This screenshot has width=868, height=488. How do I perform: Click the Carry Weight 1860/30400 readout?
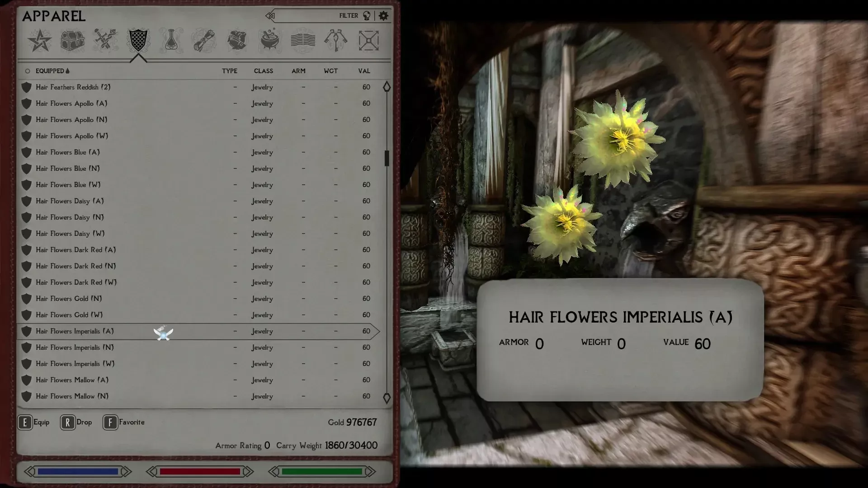pyautogui.click(x=327, y=446)
